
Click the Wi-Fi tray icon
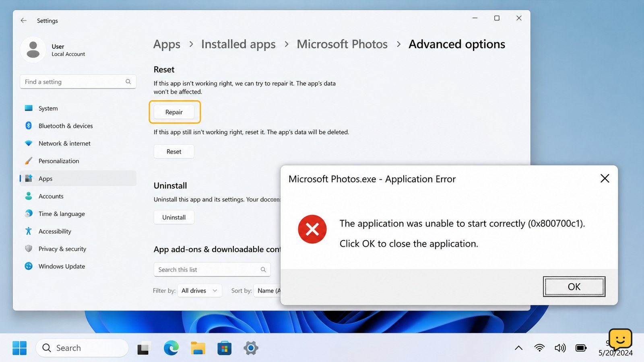tap(539, 348)
